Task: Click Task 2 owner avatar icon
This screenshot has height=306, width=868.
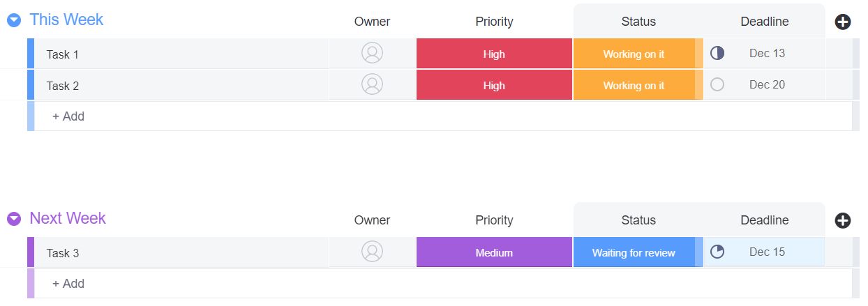Action: (x=372, y=85)
